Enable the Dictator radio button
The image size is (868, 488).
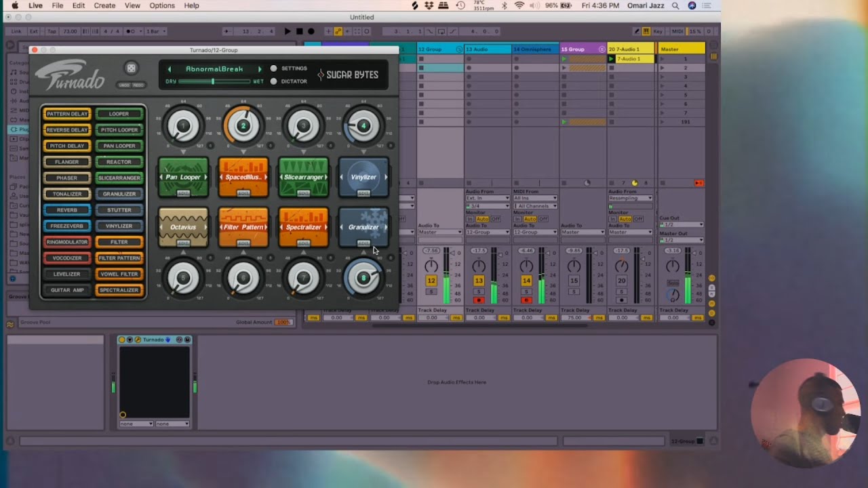(x=274, y=81)
